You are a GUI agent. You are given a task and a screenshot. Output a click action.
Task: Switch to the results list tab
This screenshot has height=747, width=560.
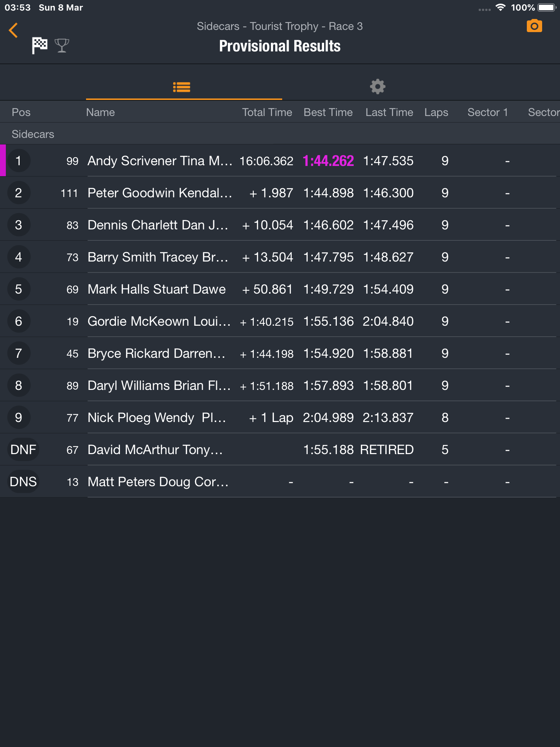(182, 87)
